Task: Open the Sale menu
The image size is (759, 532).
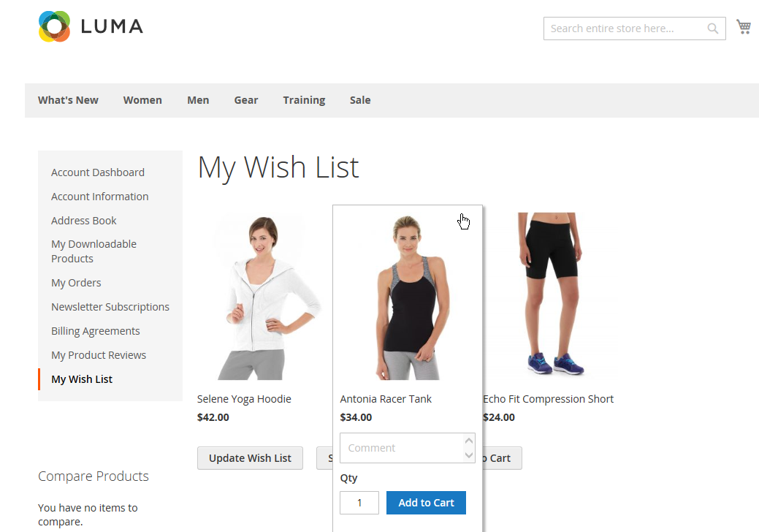Action: tap(360, 100)
